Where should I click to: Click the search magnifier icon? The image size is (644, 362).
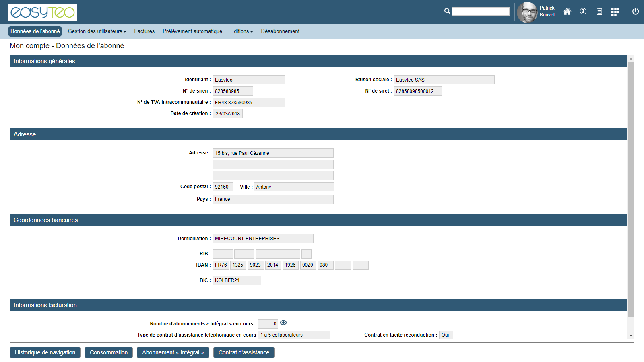pyautogui.click(x=447, y=11)
